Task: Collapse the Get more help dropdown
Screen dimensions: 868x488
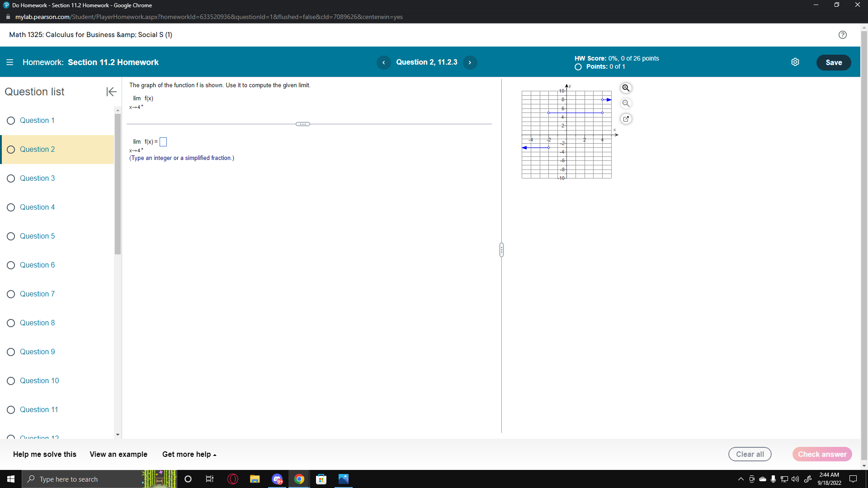Action: pyautogui.click(x=189, y=454)
